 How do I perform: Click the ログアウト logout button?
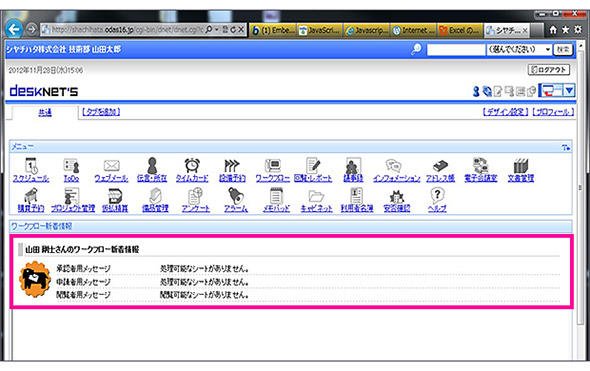tap(549, 70)
